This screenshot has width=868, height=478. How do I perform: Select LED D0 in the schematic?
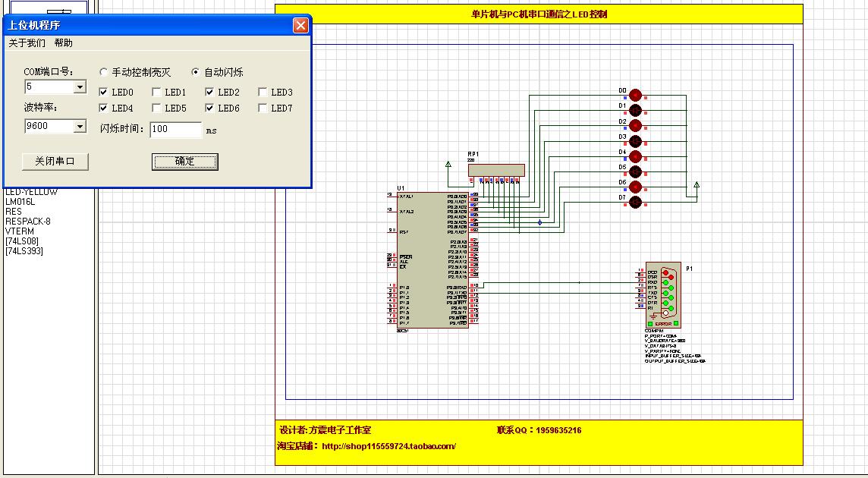click(x=635, y=96)
